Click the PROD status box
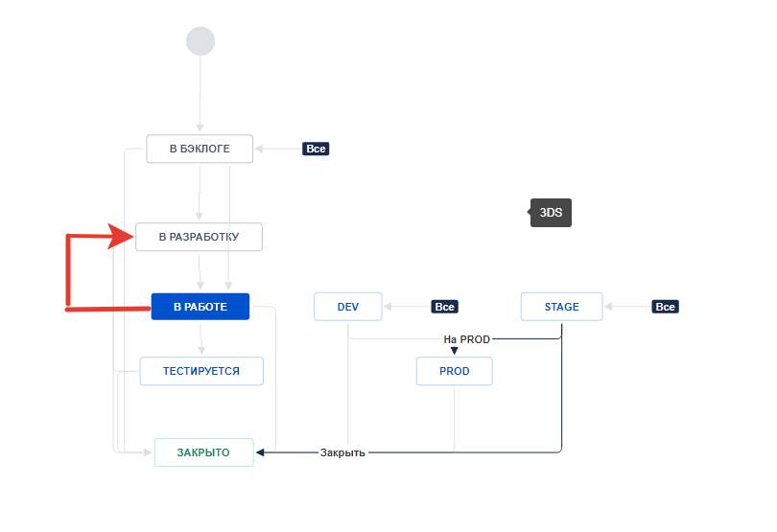The width and height of the screenshot is (777, 532). coord(454,371)
